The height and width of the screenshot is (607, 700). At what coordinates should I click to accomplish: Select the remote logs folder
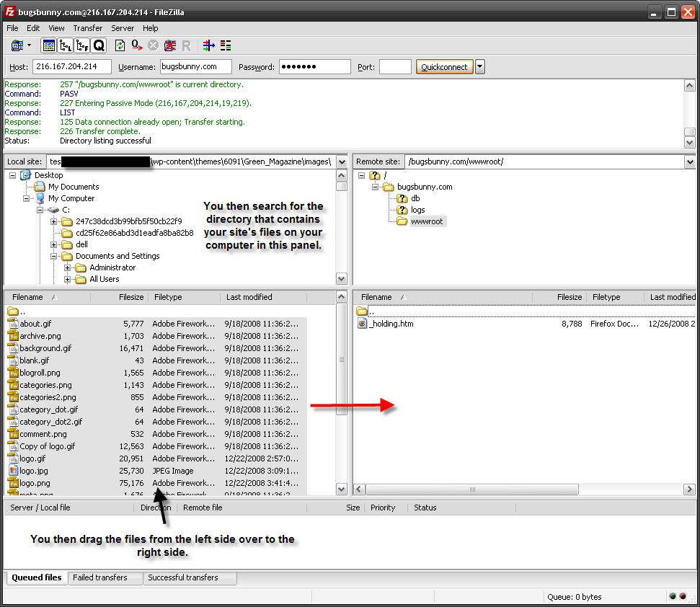418,210
